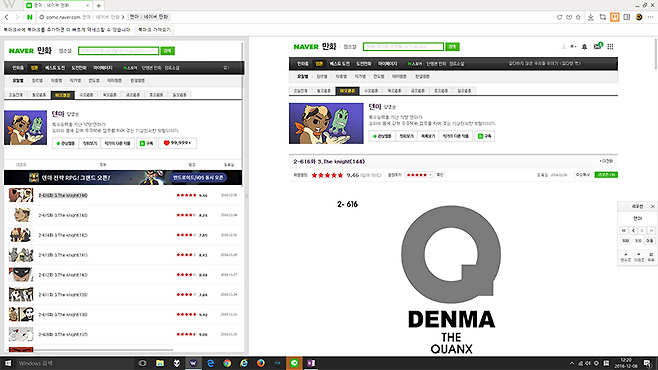
Task: Go to previous episode in floating remote
Action: pos(633,230)
